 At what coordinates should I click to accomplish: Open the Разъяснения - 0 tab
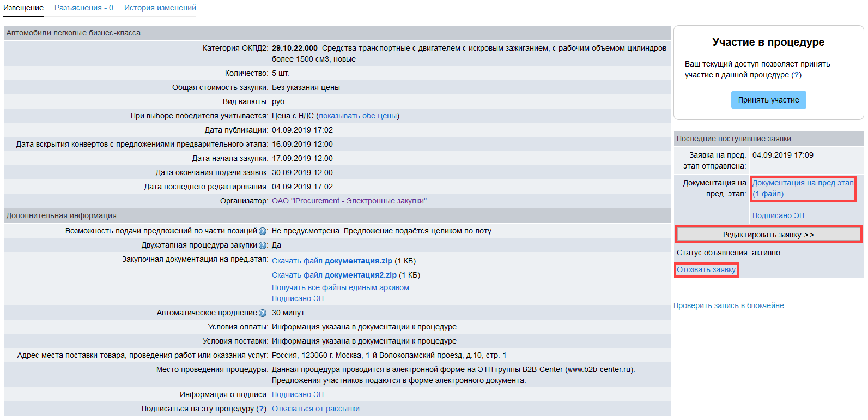84,8
